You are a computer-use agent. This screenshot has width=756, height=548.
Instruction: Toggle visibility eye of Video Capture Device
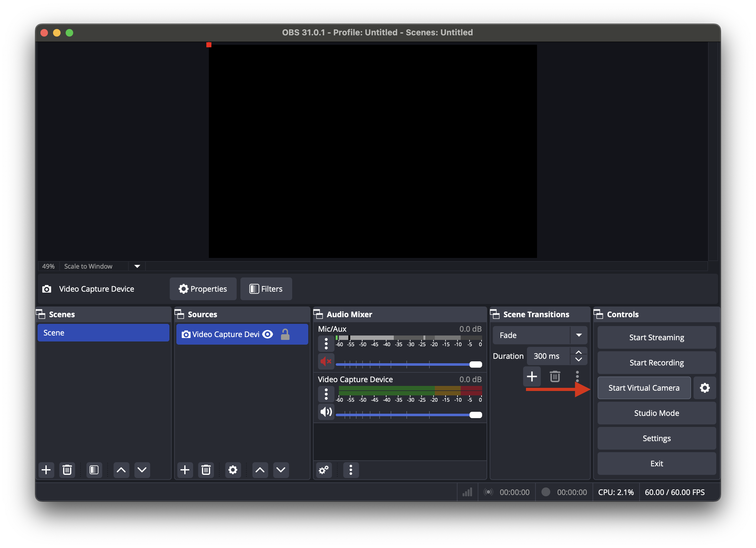pyautogui.click(x=268, y=334)
